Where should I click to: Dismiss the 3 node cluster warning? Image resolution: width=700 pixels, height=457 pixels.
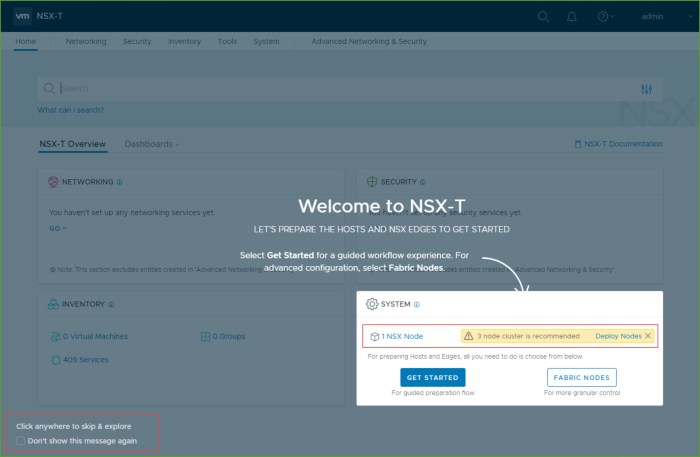(648, 336)
